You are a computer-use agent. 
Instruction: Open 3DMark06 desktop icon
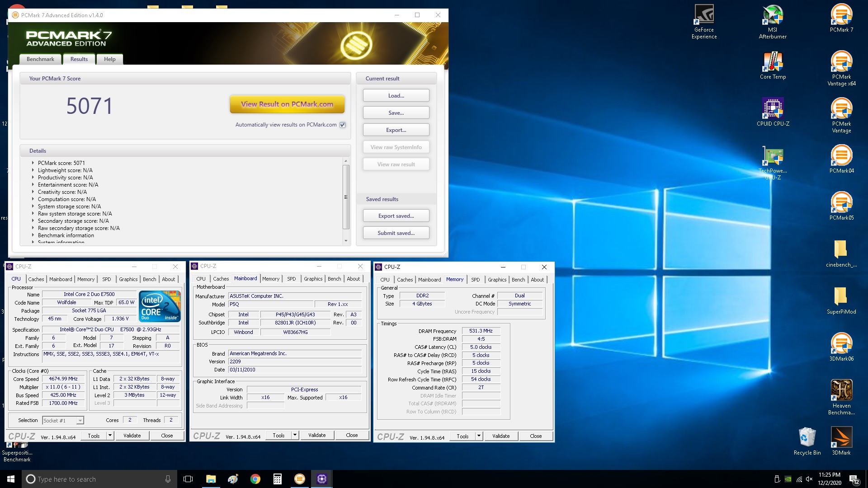click(x=841, y=347)
